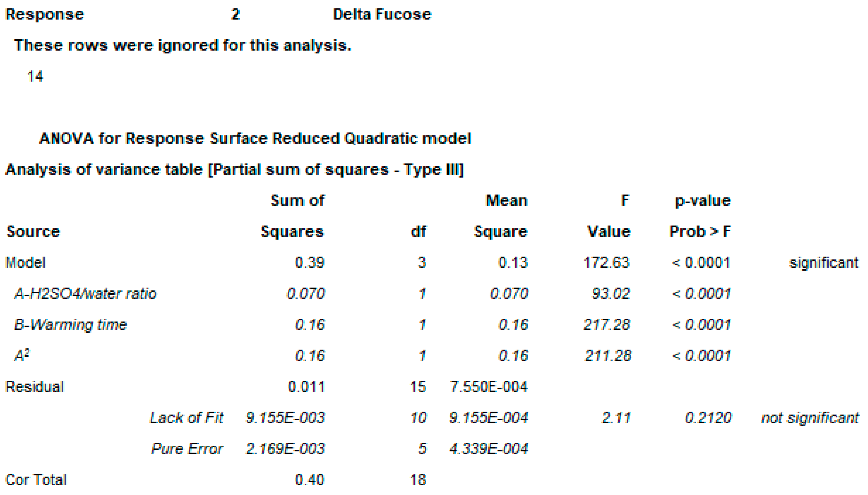Click the 'not significant' lack of fit note
The image size is (868, 495).
pos(810,417)
